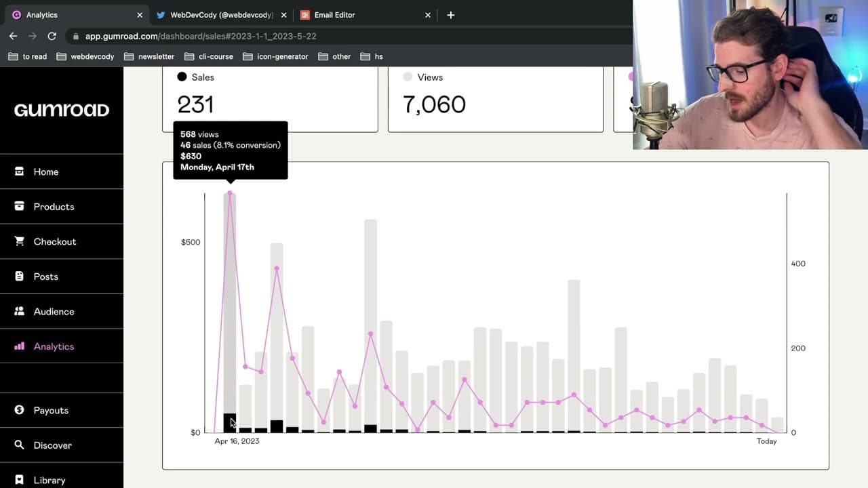The width and height of the screenshot is (868, 488).
Task: Click the '568 views' tooltip line
Action: pos(199,134)
